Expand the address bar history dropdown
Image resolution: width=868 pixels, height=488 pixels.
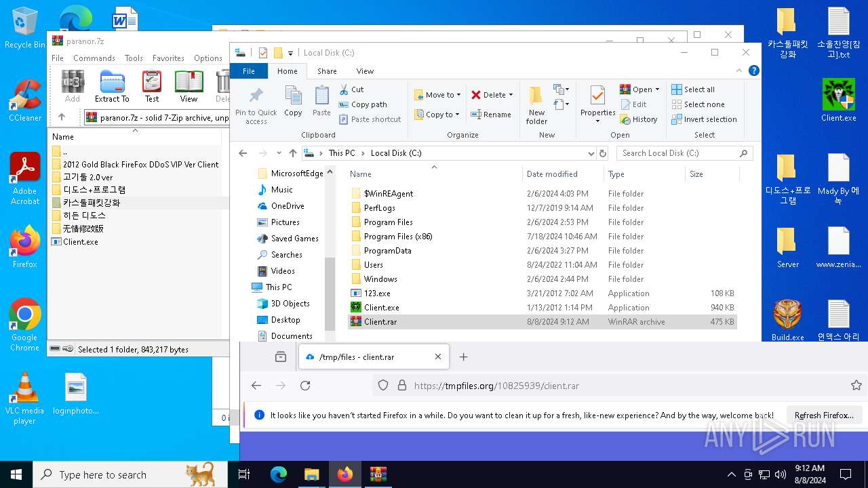coord(591,153)
